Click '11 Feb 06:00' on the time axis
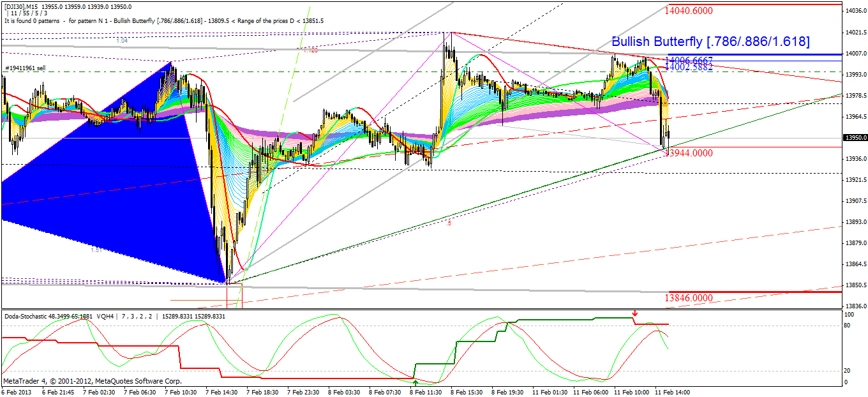This screenshot has height=397, width=868. 591,392
